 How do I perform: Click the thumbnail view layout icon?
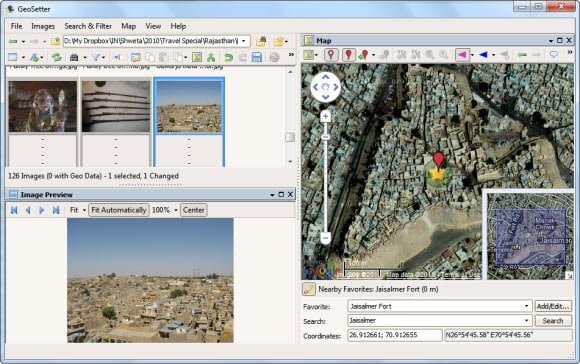tap(13, 57)
